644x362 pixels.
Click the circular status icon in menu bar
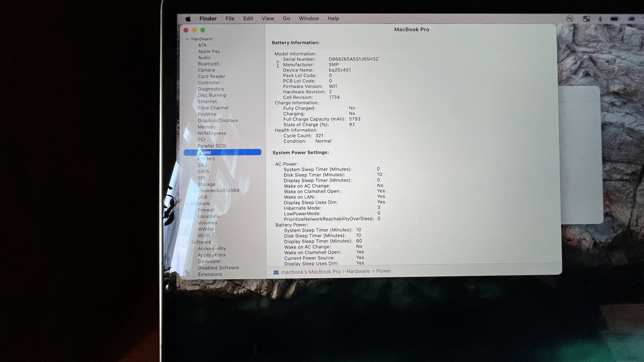pyautogui.click(x=570, y=19)
